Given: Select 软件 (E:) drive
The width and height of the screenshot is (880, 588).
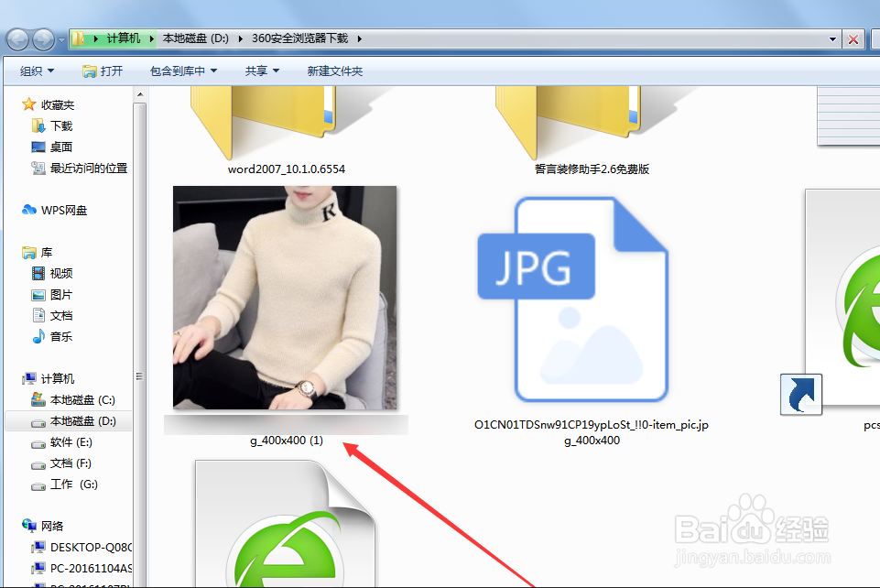Looking at the screenshot, I should pyautogui.click(x=71, y=442).
